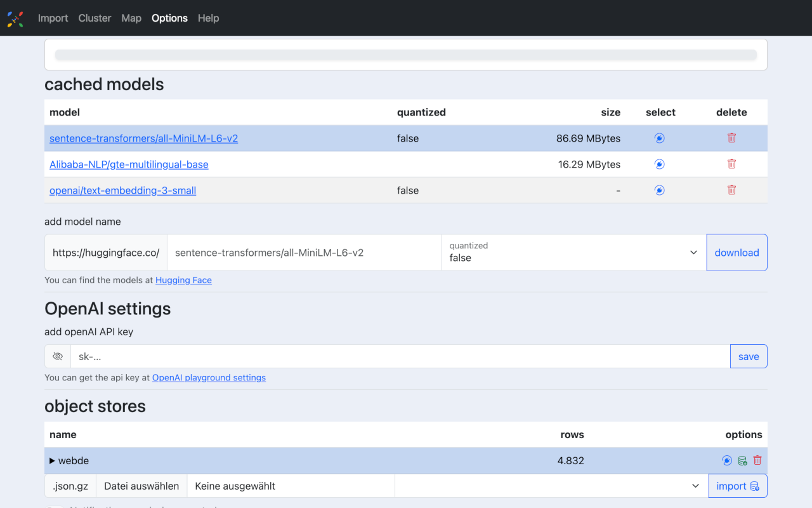Delete the webde object store
Screen dimensions: 812x508
pos(757,460)
